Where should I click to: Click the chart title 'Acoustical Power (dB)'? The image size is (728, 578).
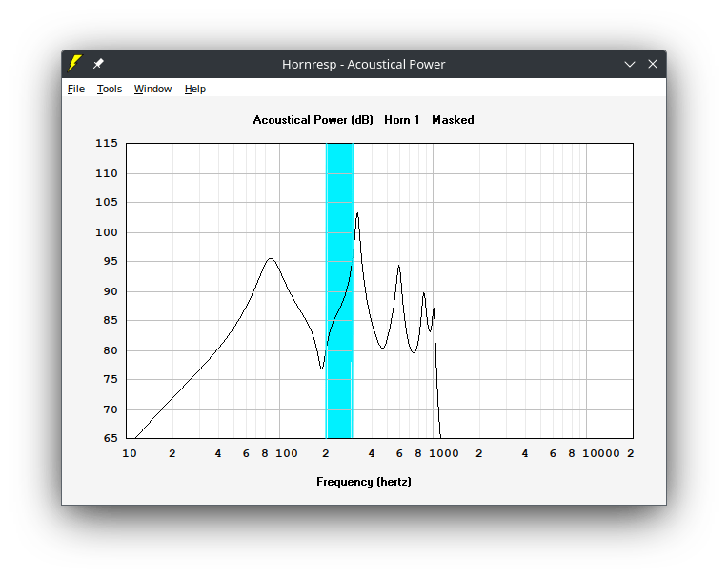(313, 120)
